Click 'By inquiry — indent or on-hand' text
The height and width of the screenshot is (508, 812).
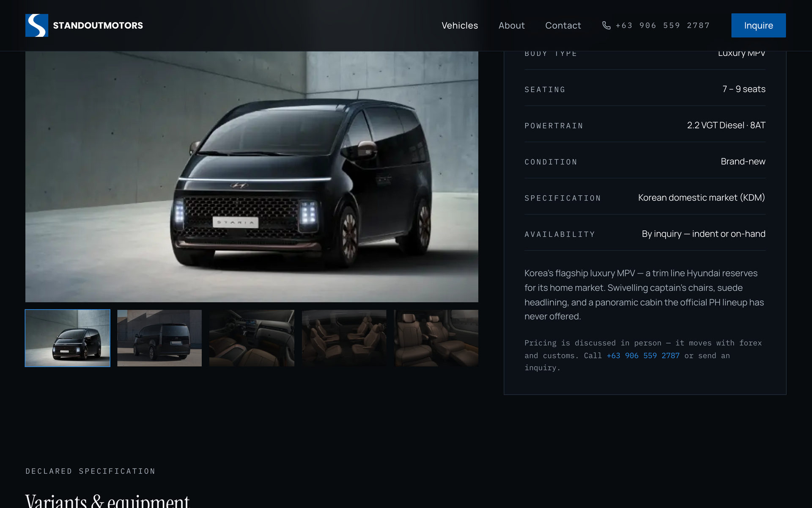coord(703,234)
